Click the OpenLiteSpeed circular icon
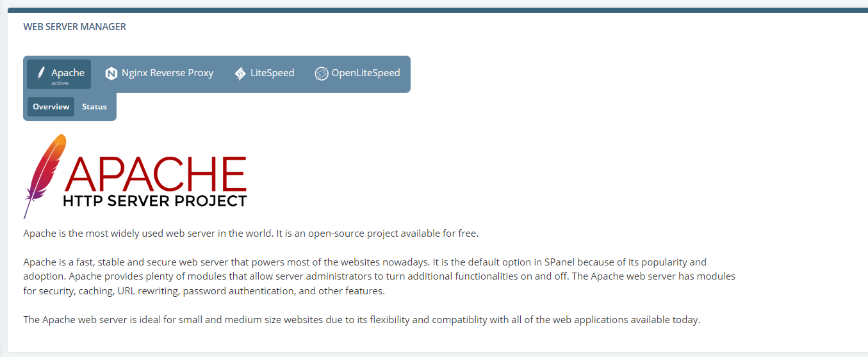Viewport: 868px width, 357px height. pyautogui.click(x=321, y=73)
